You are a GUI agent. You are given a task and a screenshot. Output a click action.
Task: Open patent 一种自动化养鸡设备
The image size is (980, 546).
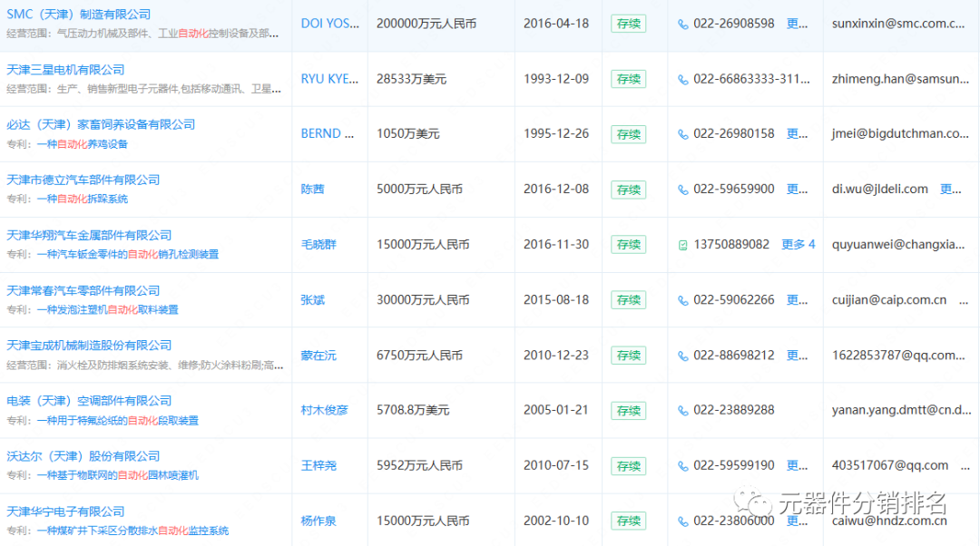pyautogui.click(x=83, y=144)
